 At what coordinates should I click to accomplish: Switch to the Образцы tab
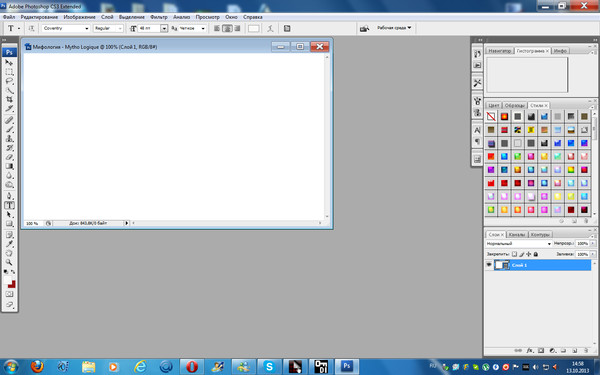click(x=515, y=105)
